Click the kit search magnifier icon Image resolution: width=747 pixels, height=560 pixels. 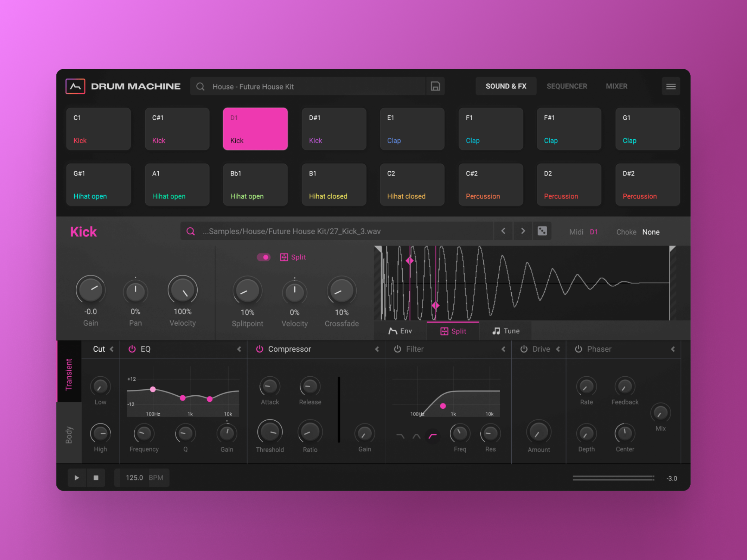[200, 87]
